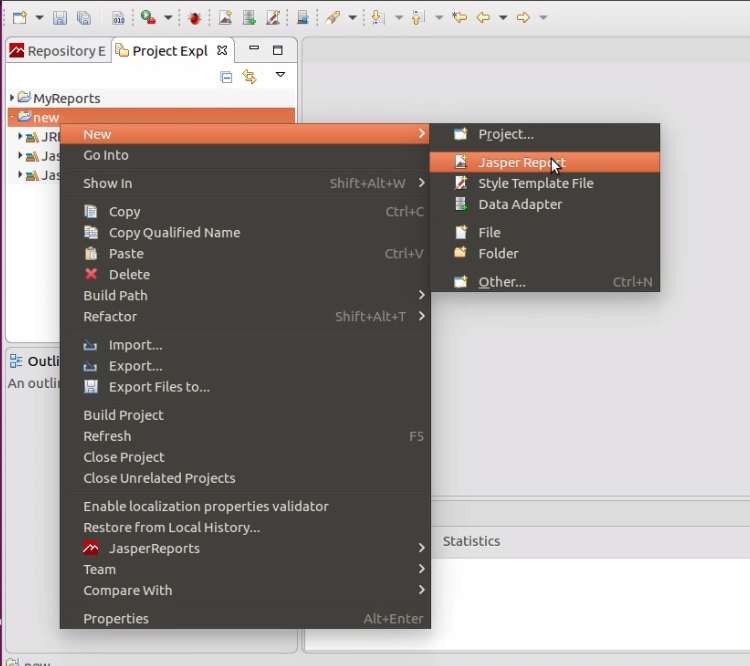The height and width of the screenshot is (666, 750).
Task: Select the MyReports project
Action: pyautogui.click(x=66, y=98)
